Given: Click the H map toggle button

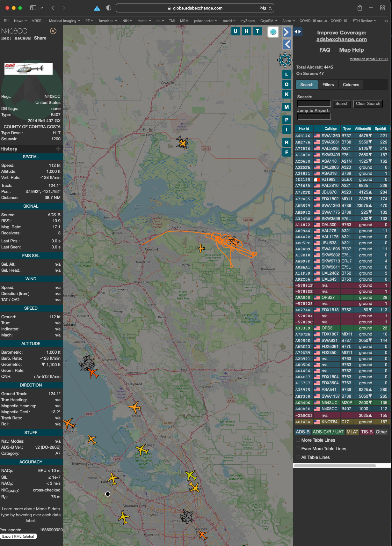Looking at the screenshot, I should (246, 31).
